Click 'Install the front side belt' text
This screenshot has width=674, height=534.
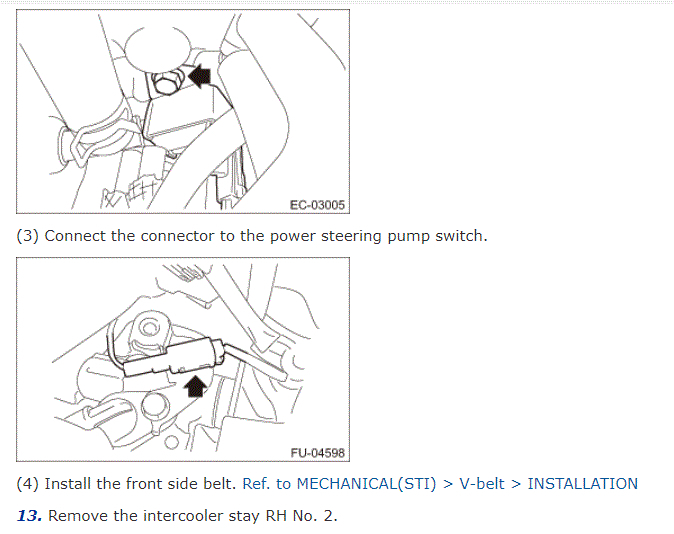coord(141,484)
